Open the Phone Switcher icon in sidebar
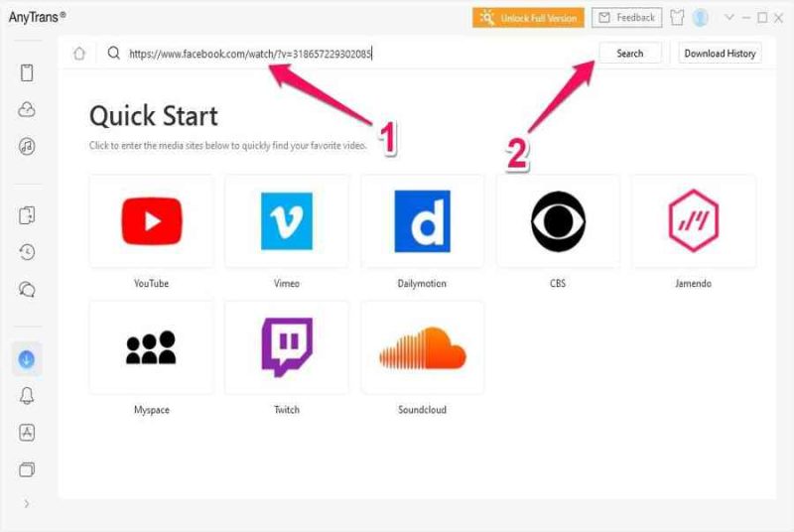Image resolution: width=794 pixels, height=532 pixels. [x=27, y=215]
